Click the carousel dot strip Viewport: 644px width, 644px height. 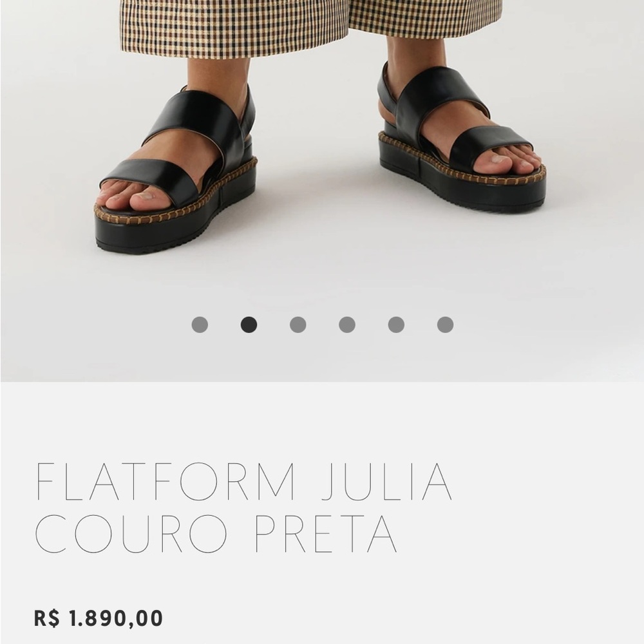(x=321, y=325)
